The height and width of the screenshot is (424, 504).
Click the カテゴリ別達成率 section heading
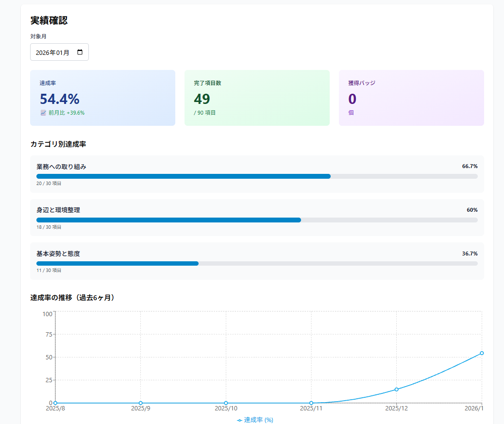[58, 144]
